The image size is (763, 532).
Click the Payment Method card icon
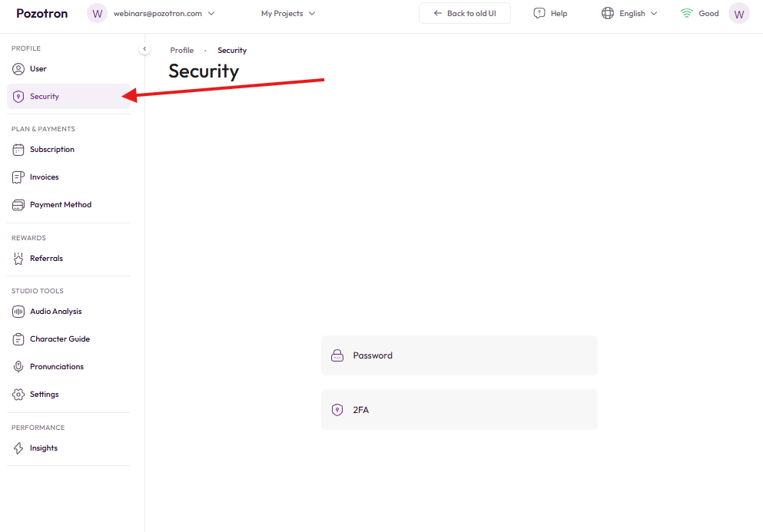(18, 205)
